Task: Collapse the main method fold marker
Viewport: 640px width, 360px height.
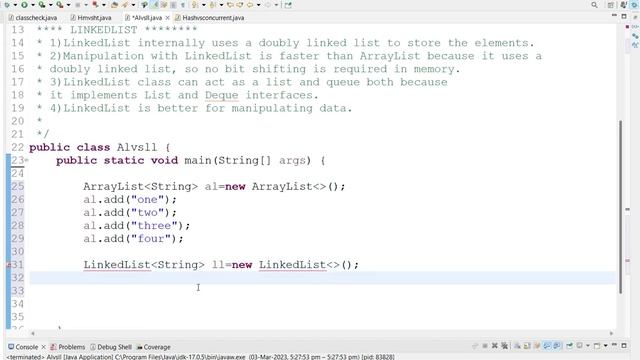Action: (27, 160)
